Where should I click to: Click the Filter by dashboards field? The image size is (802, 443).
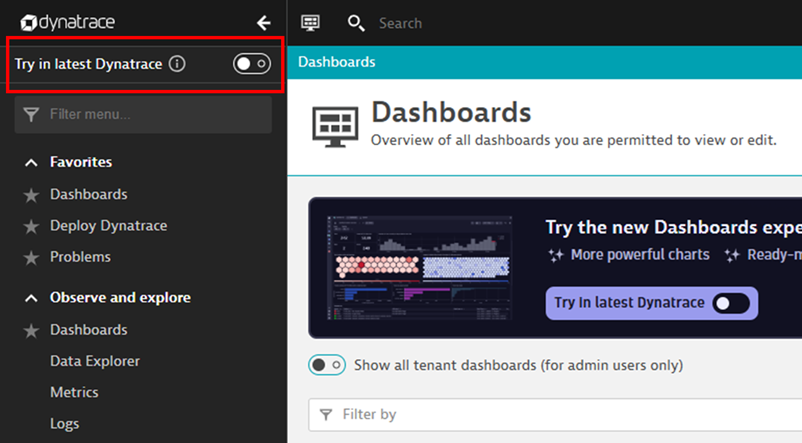[560, 414]
